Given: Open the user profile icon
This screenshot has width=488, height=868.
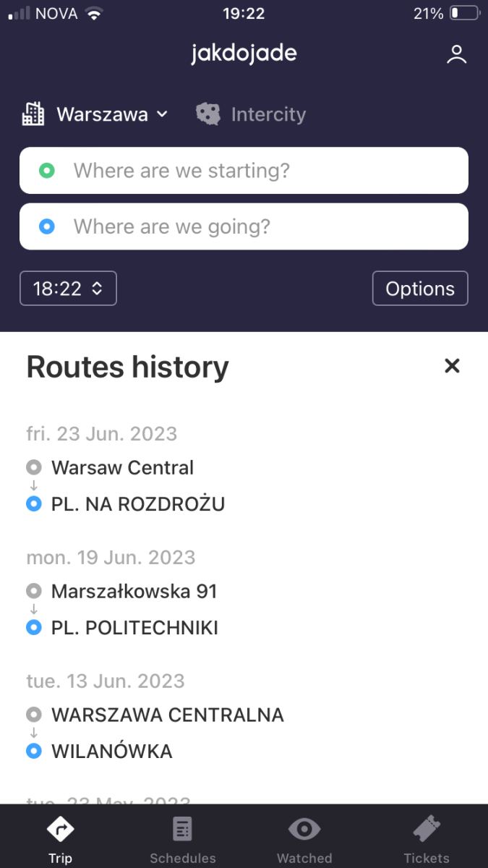Looking at the screenshot, I should (x=456, y=55).
